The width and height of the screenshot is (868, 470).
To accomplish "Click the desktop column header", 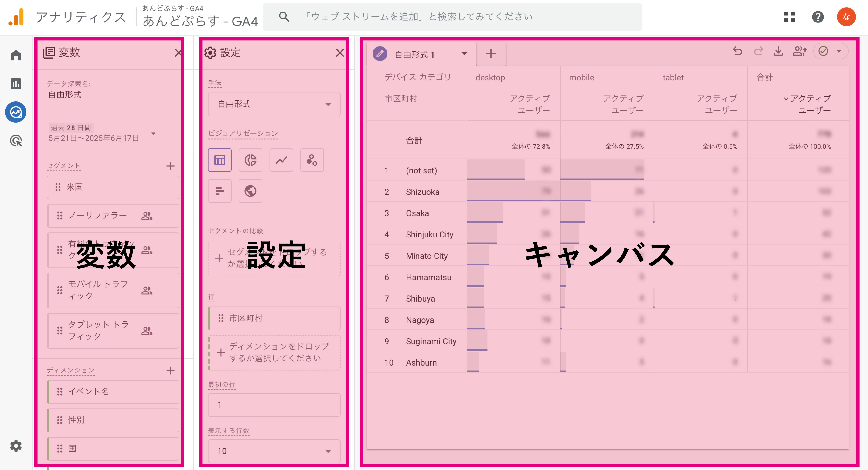I will tap(490, 77).
